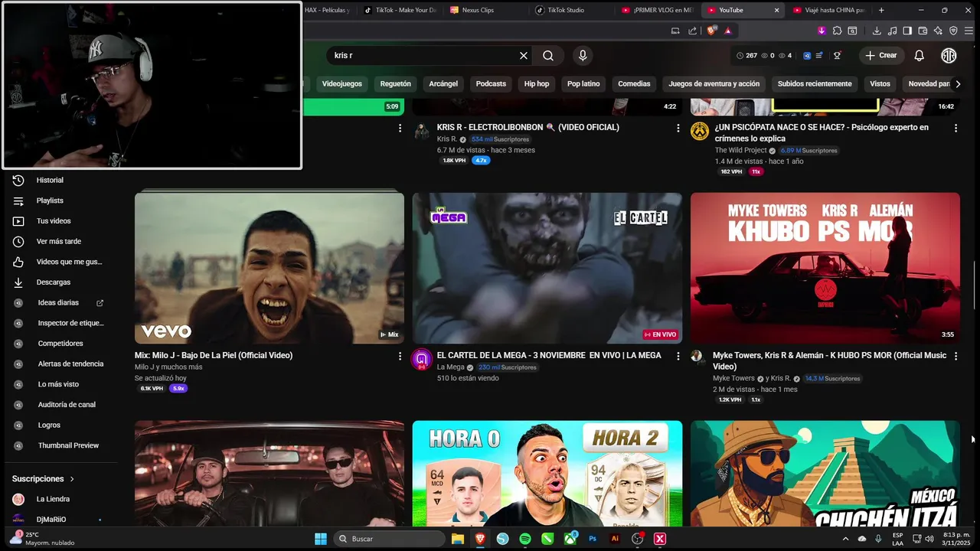Open Competidores in the sidebar
The height and width of the screenshot is (551, 980).
tap(61, 344)
